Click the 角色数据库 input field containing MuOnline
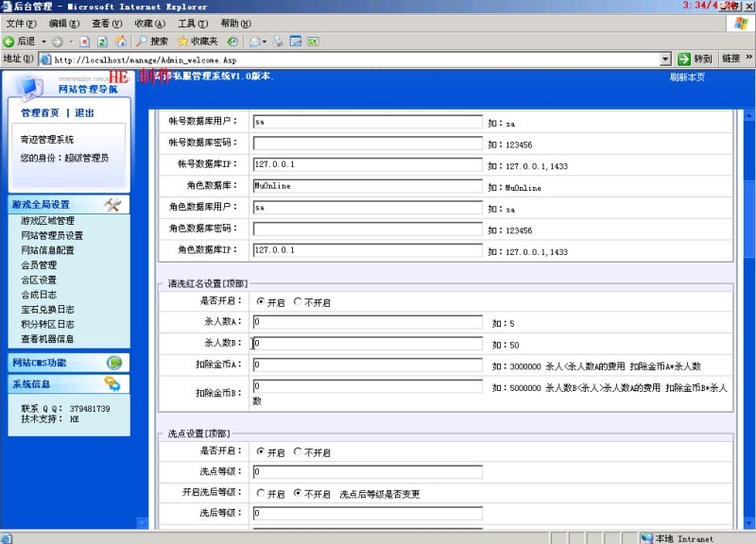The width and height of the screenshot is (756, 544). coord(368,186)
